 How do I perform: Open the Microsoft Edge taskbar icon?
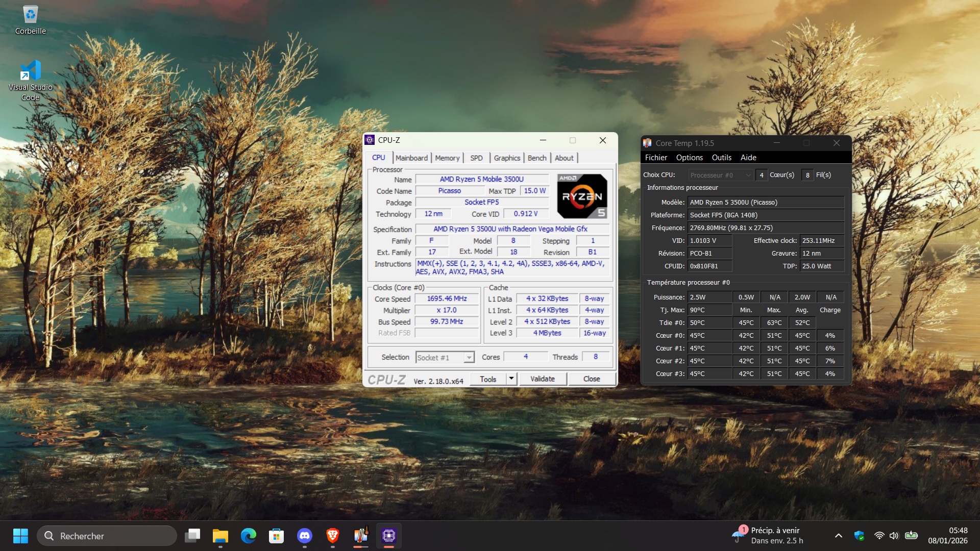[249, 536]
